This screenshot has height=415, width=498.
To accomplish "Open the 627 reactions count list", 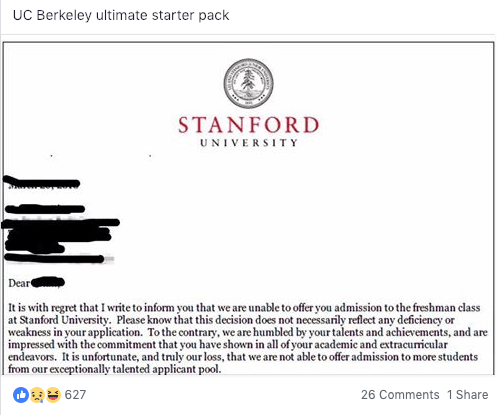I will click(75, 395).
